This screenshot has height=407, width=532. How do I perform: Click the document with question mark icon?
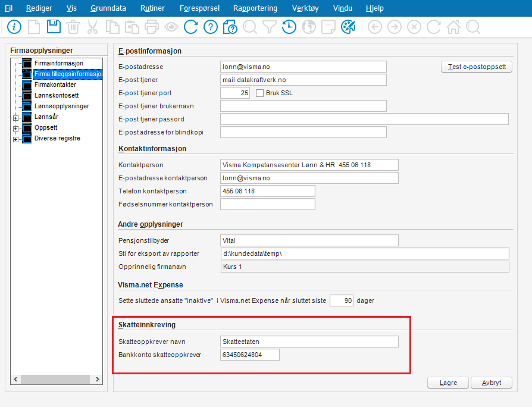[230, 27]
